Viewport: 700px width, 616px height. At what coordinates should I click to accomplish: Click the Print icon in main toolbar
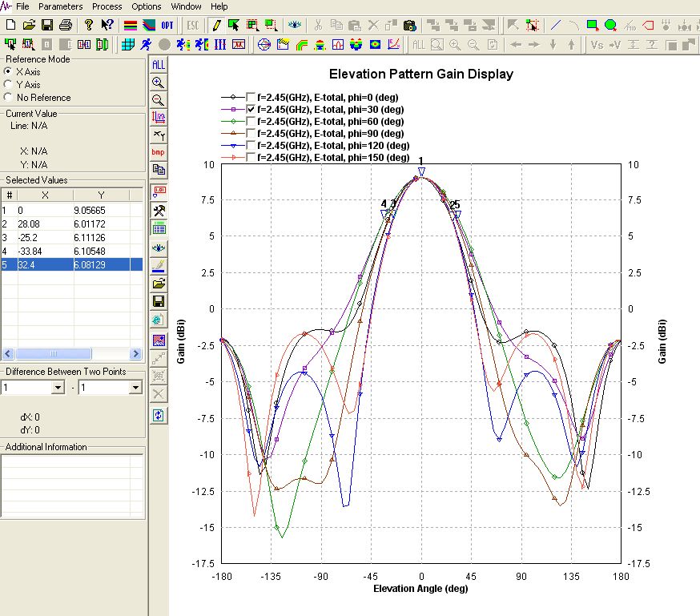click(65, 25)
